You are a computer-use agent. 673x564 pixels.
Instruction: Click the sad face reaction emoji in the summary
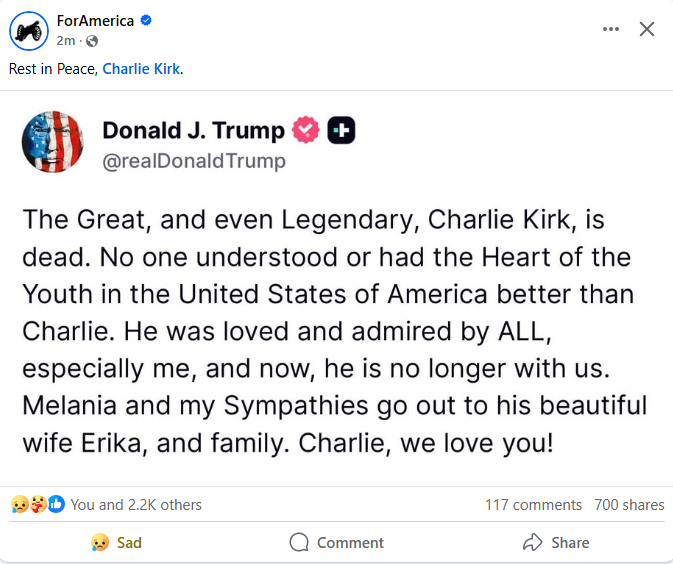(x=19, y=505)
